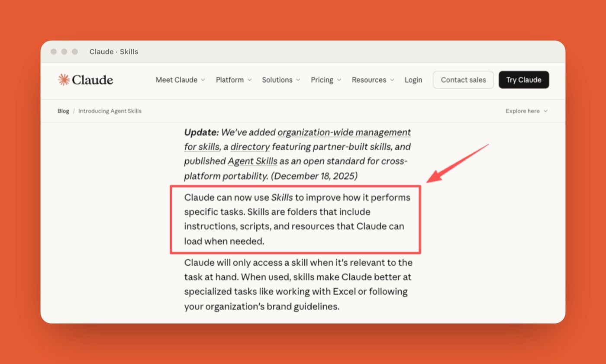606x364 pixels.
Task: Expand the Platform dropdown chevron
Action: tap(249, 80)
